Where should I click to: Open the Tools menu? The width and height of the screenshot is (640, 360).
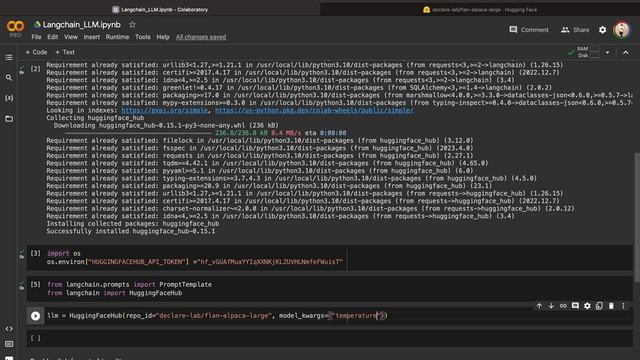click(x=142, y=37)
